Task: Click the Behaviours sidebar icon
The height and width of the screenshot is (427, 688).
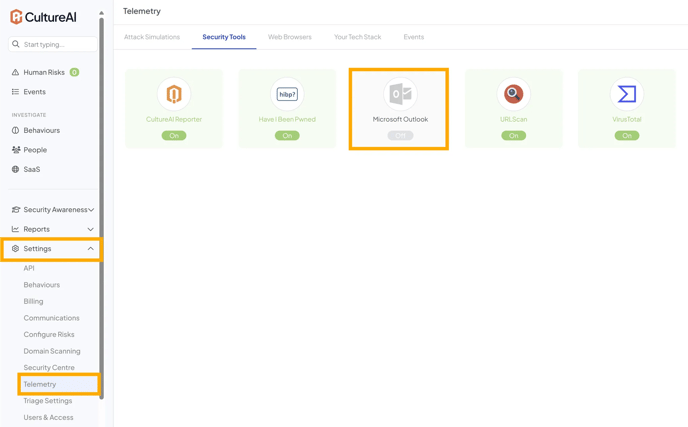Action: coord(15,130)
